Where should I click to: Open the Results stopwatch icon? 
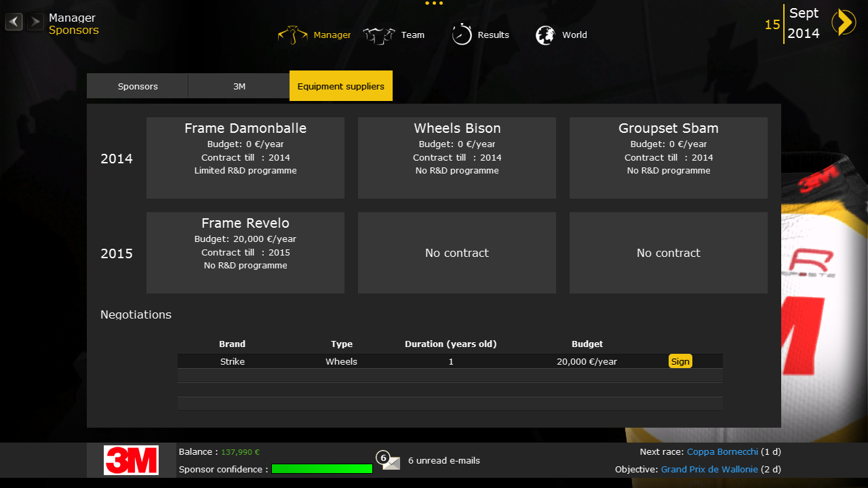pyautogui.click(x=462, y=35)
